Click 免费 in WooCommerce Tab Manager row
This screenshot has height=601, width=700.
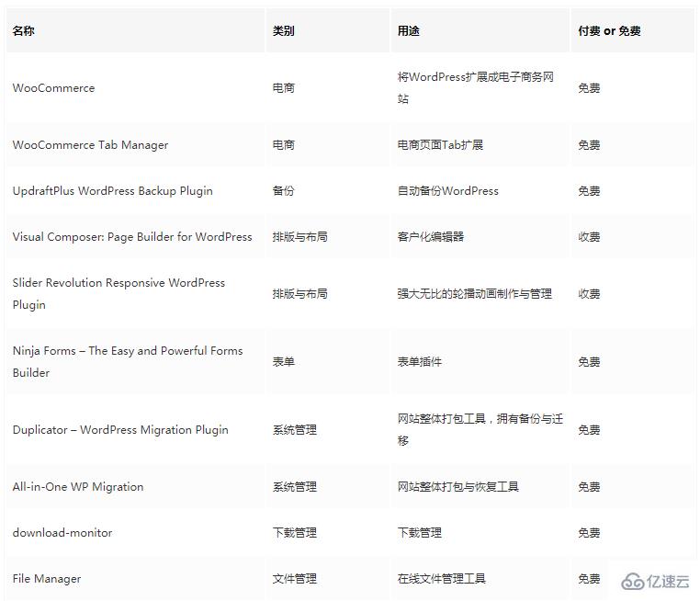(589, 145)
